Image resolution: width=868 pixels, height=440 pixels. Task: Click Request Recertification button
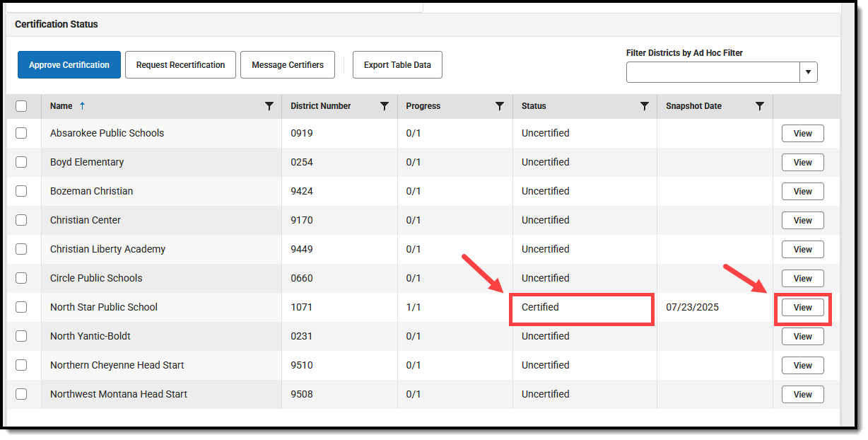(x=180, y=65)
